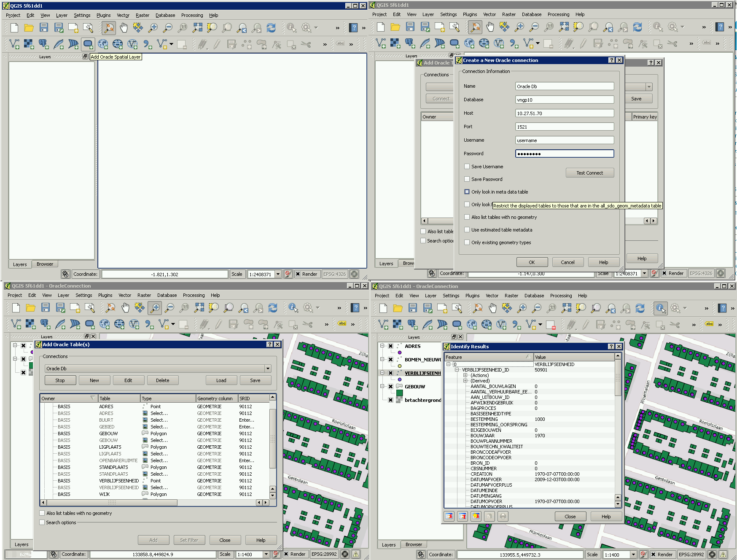Click the Host field containing 10.27.51.70
Screen dimensions: 737x560
point(564,113)
